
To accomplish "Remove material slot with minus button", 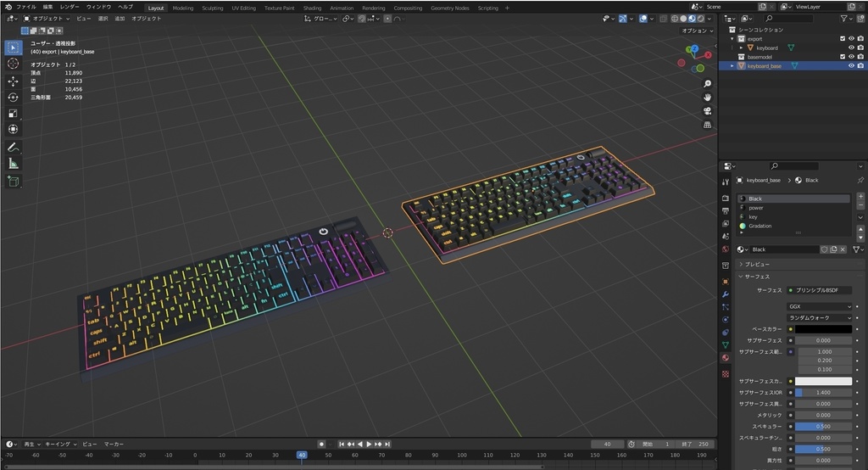I will pyautogui.click(x=860, y=205).
